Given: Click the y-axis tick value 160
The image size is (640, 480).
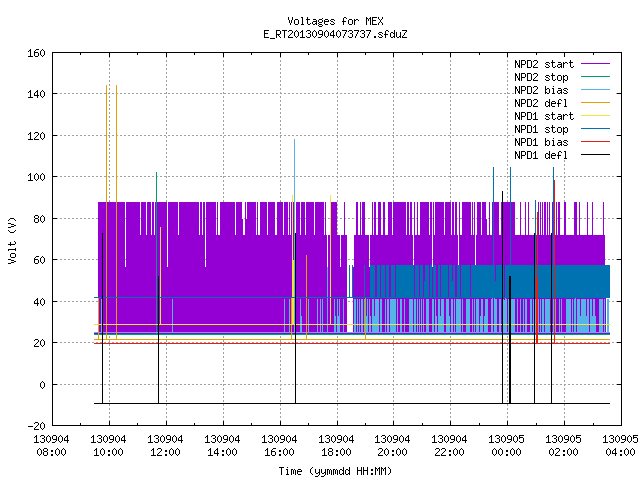Looking at the screenshot, I should [x=36, y=53].
